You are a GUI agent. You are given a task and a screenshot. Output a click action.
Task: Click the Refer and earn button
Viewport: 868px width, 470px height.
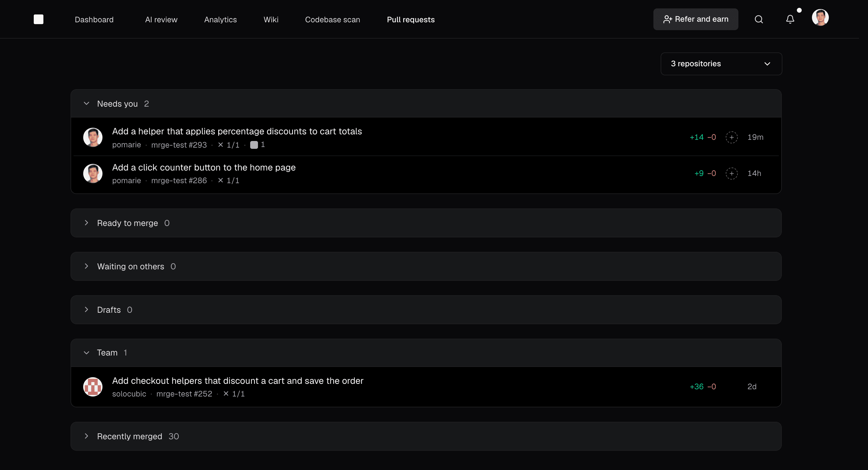696,19
